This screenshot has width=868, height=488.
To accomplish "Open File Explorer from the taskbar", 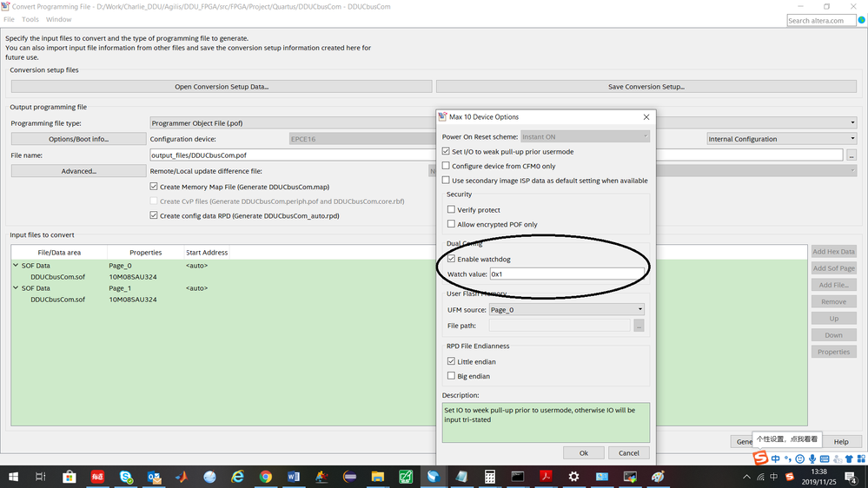I will (x=378, y=477).
